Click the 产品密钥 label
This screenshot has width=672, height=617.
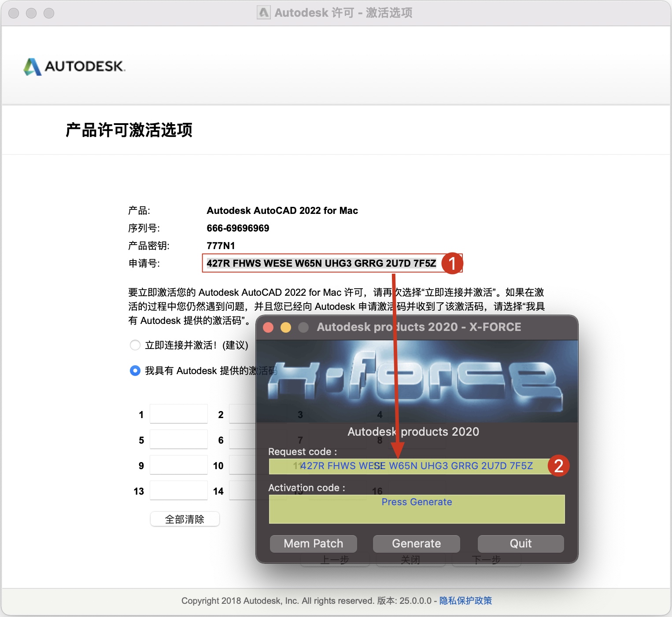click(149, 246)
